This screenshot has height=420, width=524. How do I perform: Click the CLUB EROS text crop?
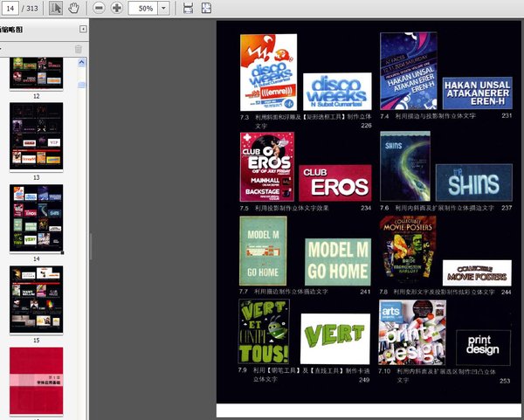tap(335, 182)
